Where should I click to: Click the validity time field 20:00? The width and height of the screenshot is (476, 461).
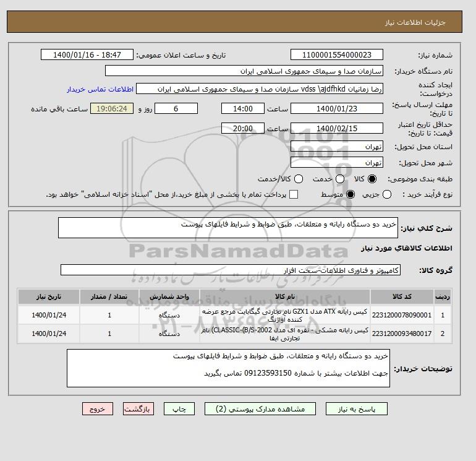[x=242, y=128]
